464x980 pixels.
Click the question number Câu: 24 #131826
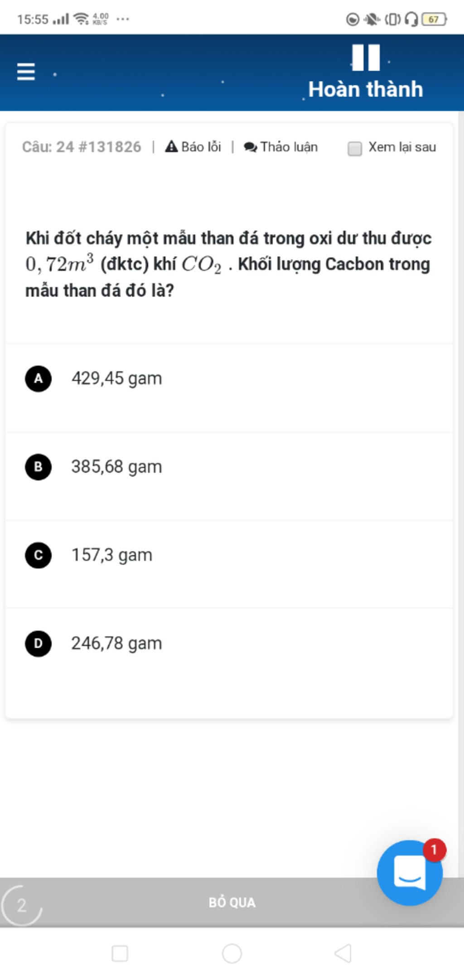[82, 147]
